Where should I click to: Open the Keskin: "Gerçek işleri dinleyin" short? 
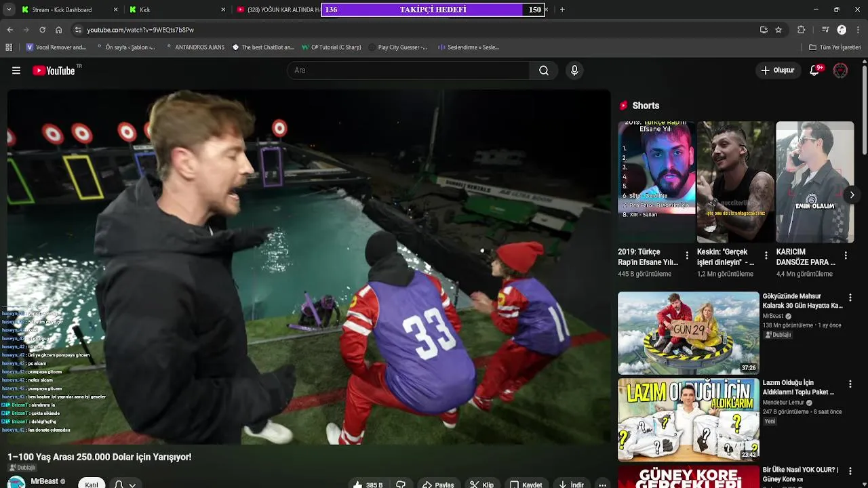pos(735,182)
